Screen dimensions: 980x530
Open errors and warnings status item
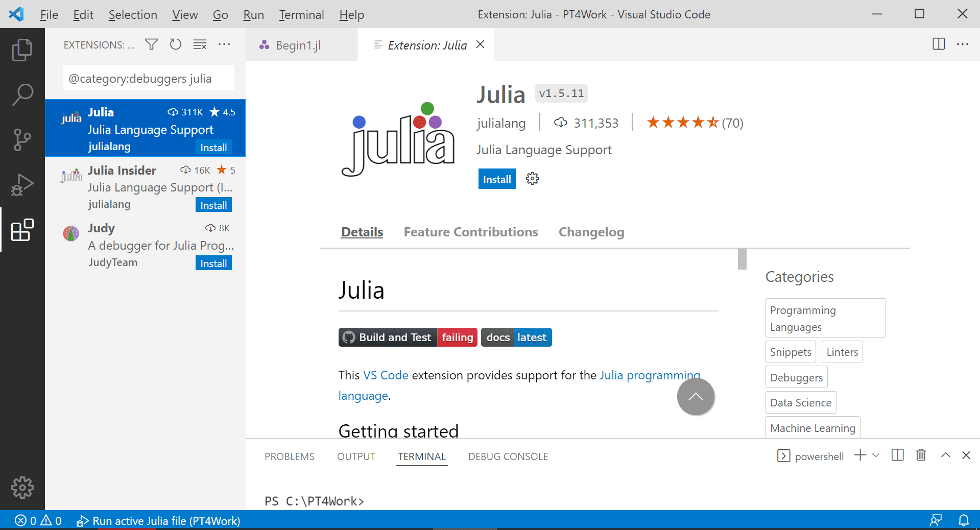click(38, 520)
